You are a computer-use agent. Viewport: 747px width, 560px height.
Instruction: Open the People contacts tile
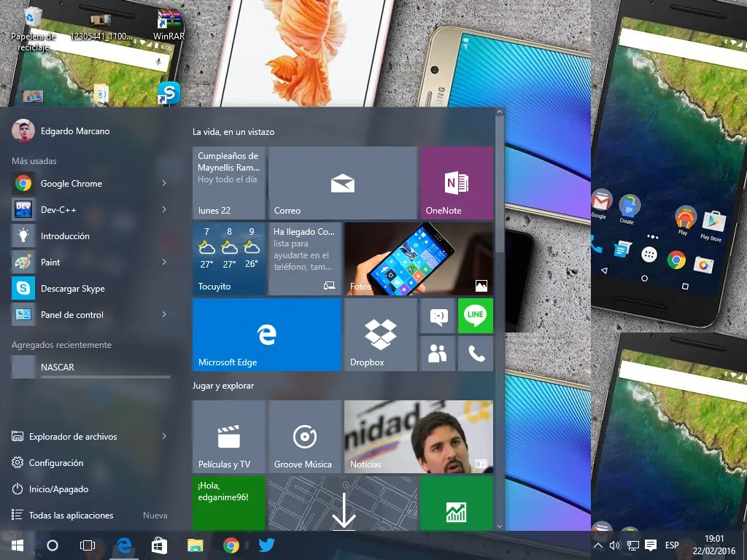(x=438, y=354)
